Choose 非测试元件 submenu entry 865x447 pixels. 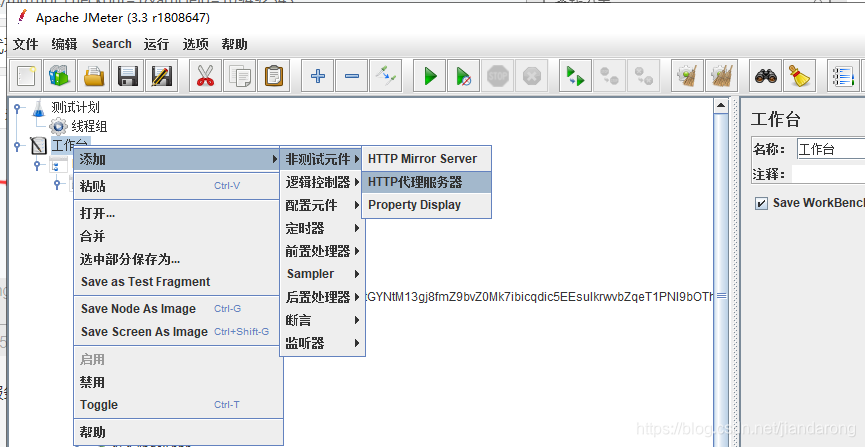tap(323, 159)
